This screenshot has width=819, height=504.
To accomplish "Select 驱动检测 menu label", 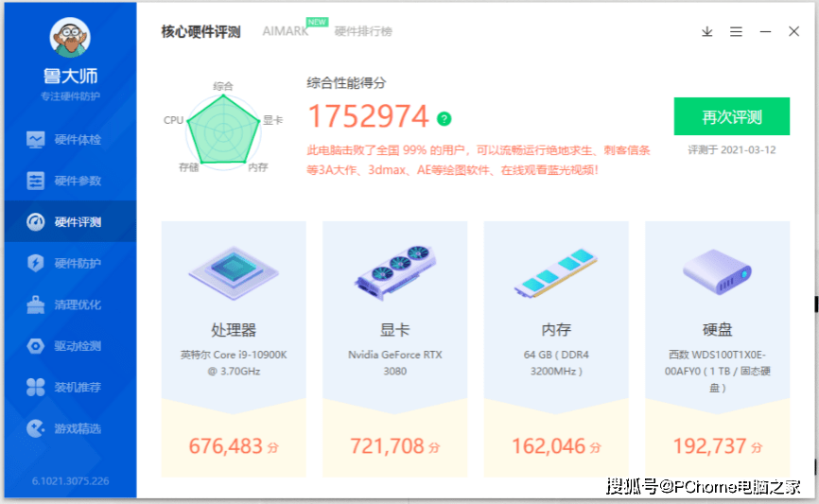I will click(78, 346).
